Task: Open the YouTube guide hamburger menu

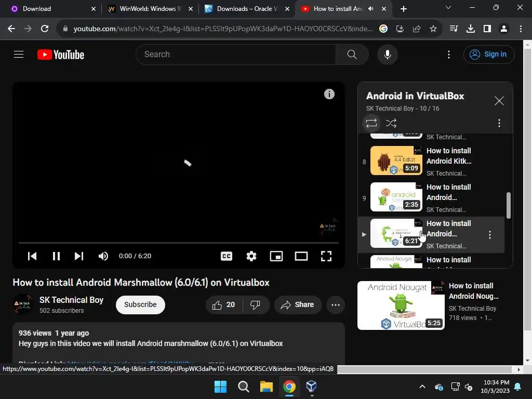Action: [19, 54]
